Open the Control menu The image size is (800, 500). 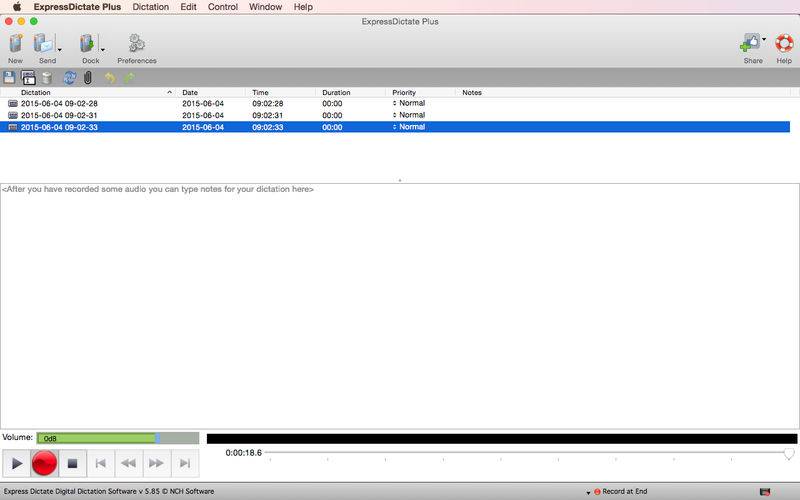[x=222, y=7]
